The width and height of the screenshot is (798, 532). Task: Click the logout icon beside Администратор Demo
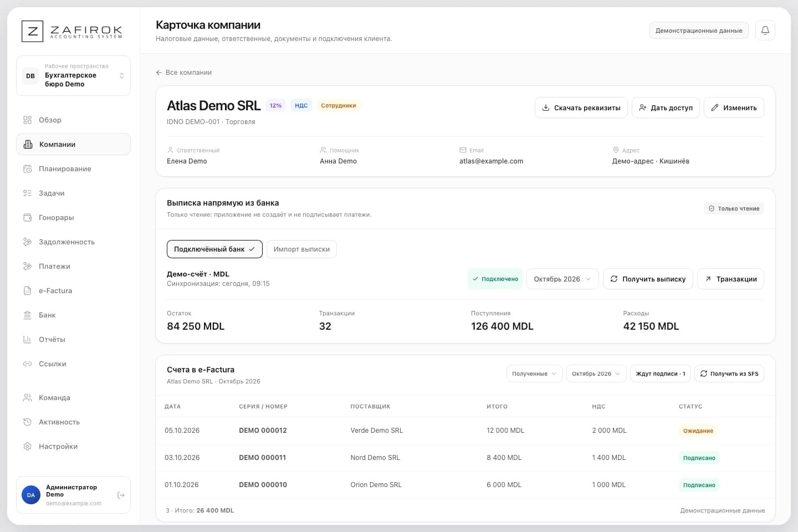tap(121, 495)
